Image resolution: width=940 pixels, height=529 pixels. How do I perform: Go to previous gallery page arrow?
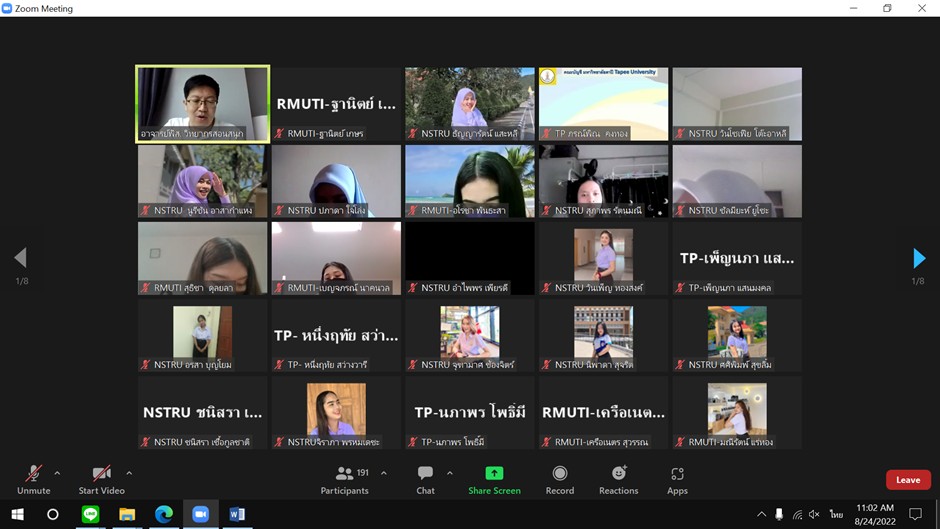tap(20, 258)
